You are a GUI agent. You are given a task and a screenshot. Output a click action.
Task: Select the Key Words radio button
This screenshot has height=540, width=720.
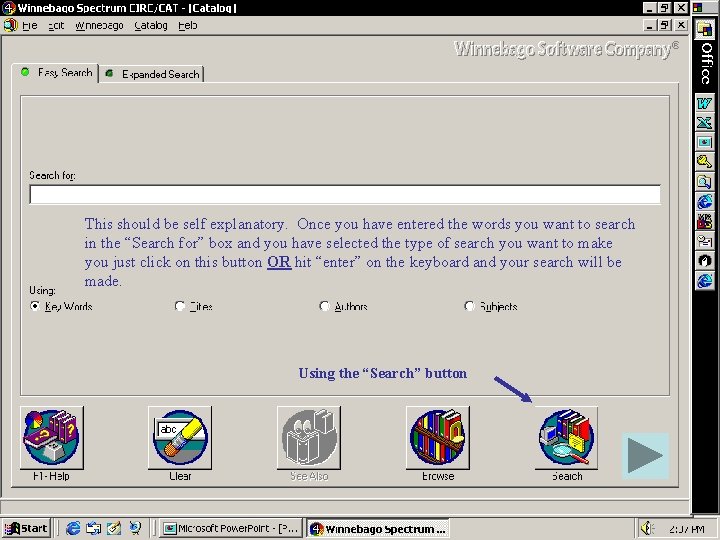(35, 306)
